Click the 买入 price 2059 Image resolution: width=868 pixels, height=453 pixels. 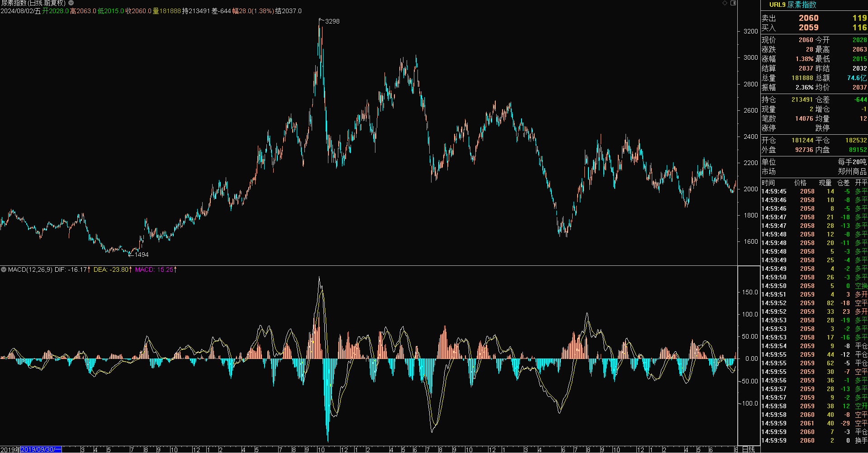[x=808, y=28]
